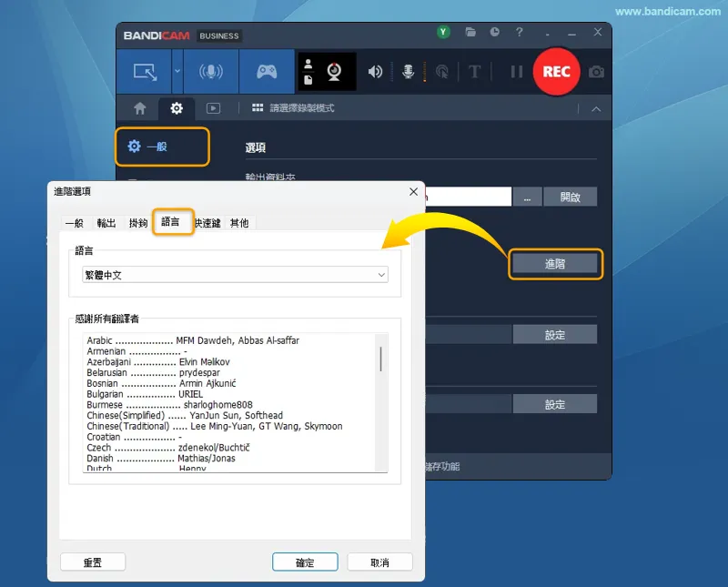Open help question mark icon

coord(519,32)
